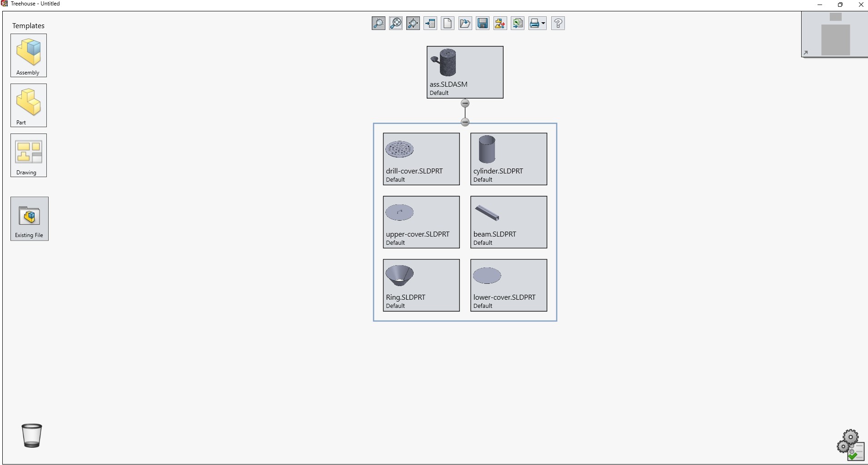
Task: Select the upper-cover.SLDPRT part node
Action: click(x=421, y=222)
